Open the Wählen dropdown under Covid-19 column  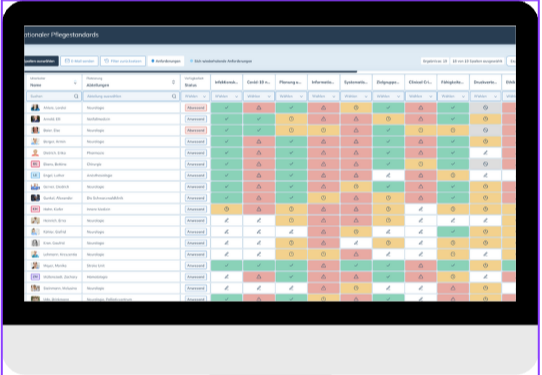pos(259,96)
